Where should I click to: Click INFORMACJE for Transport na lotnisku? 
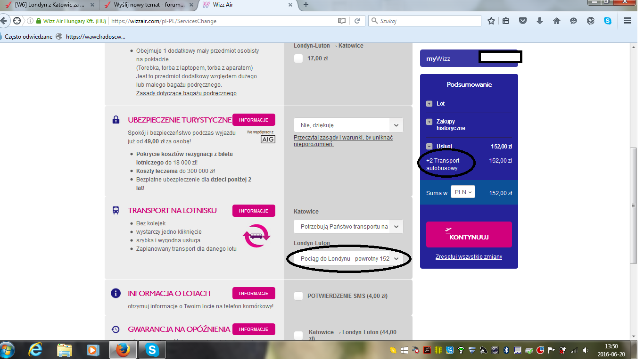pos(254,211)
